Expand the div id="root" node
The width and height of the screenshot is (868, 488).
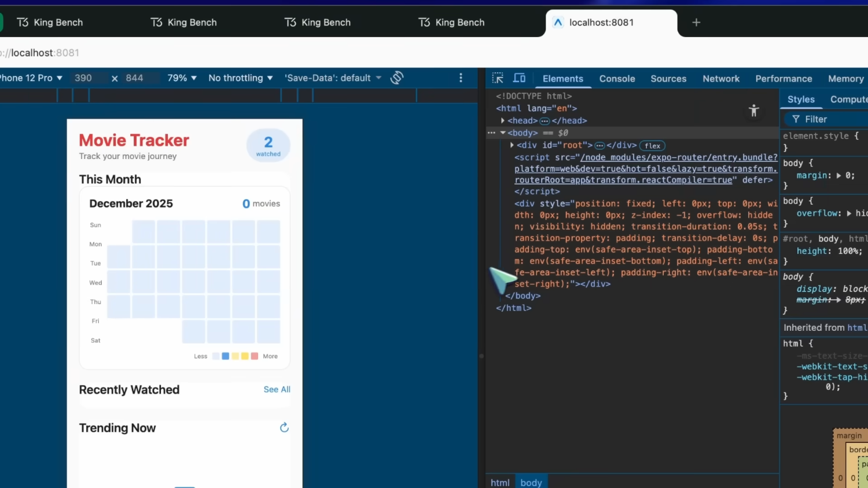[512, 145]
